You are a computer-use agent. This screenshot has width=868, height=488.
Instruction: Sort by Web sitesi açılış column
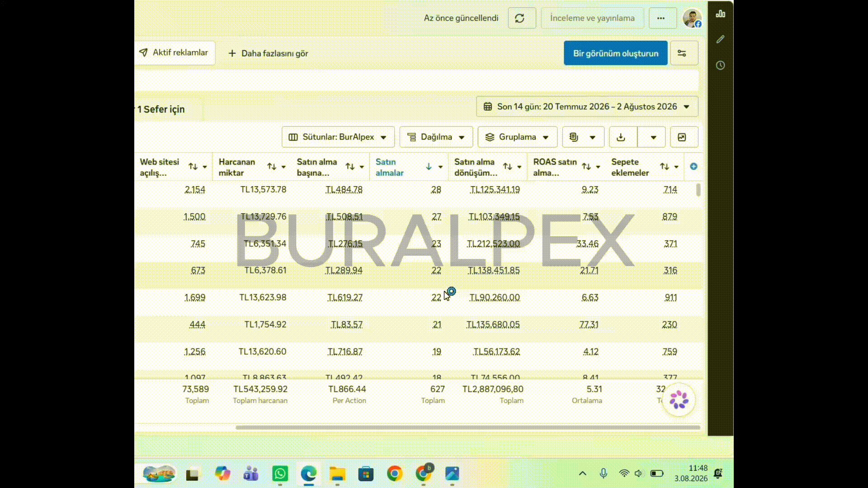[x=193, y=167]
